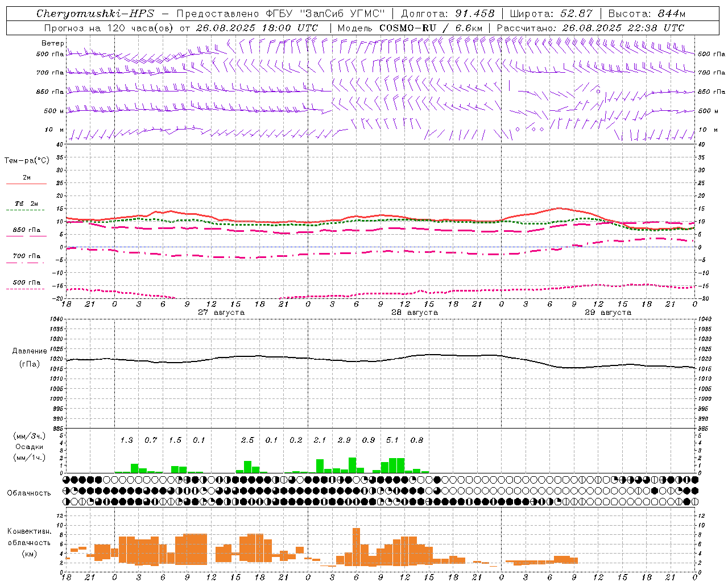Click the "Td 2м" dew point legend entry

tap(26, 203)
